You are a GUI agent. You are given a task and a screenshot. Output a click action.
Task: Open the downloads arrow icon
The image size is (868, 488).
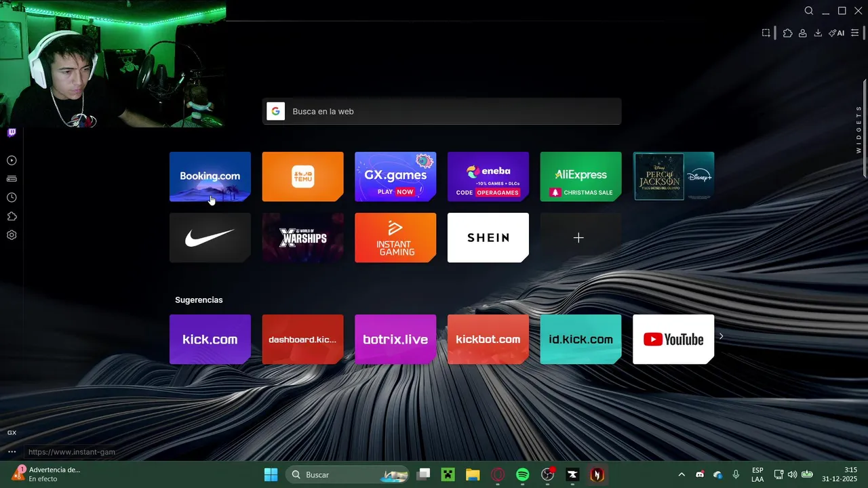pyautogui.click(x=818, y=33)
